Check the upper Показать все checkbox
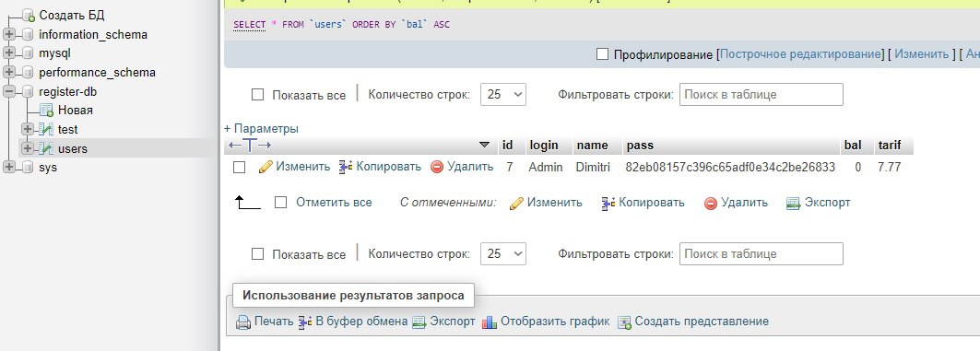Screen dimensions: 980x351 pyautogui.click(x=257, y=95)
